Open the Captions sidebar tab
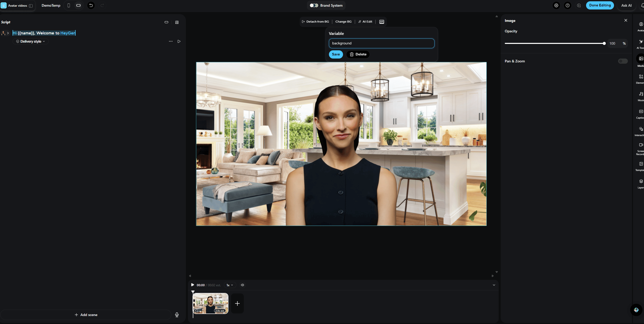 click(640, 114)
